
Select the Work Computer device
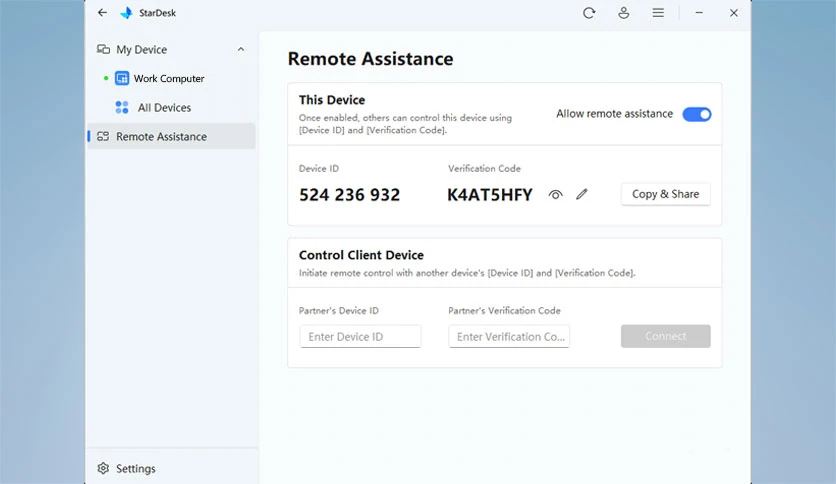click(171, 78)
